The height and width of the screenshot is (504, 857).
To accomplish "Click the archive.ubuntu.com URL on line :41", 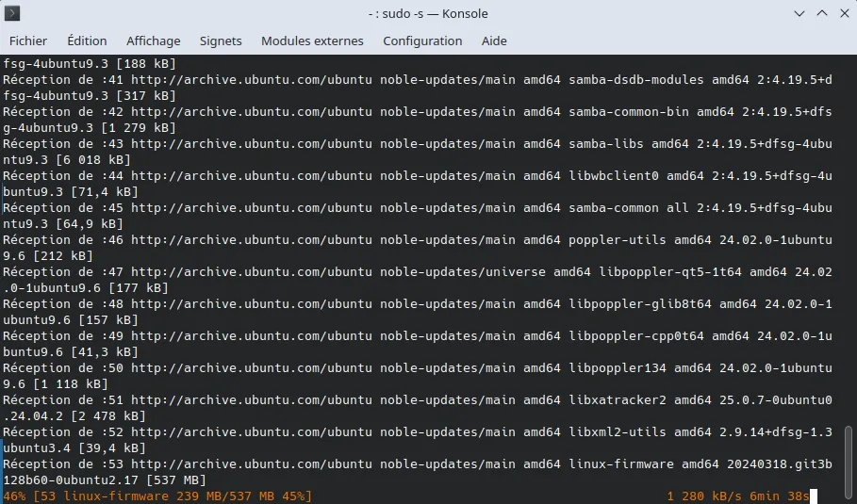I will tap(252, 80).
